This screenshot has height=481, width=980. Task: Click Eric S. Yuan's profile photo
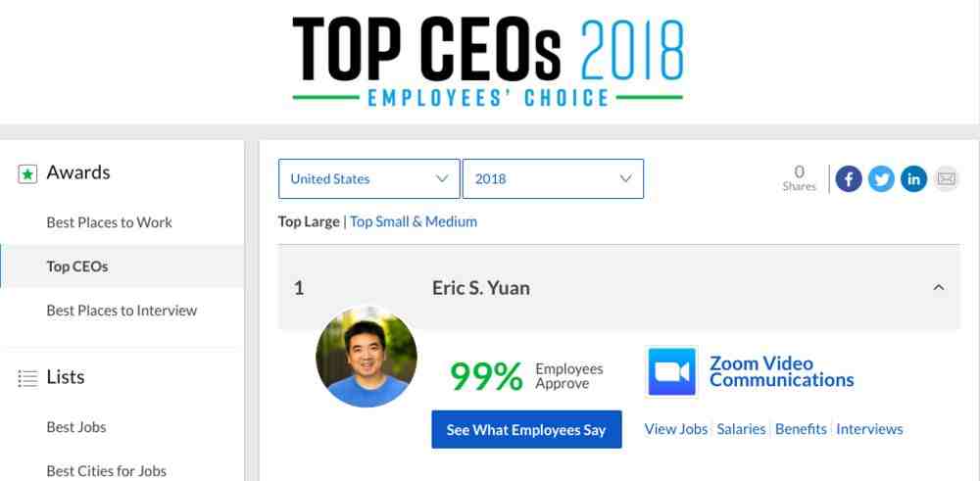tap(367, 357)
